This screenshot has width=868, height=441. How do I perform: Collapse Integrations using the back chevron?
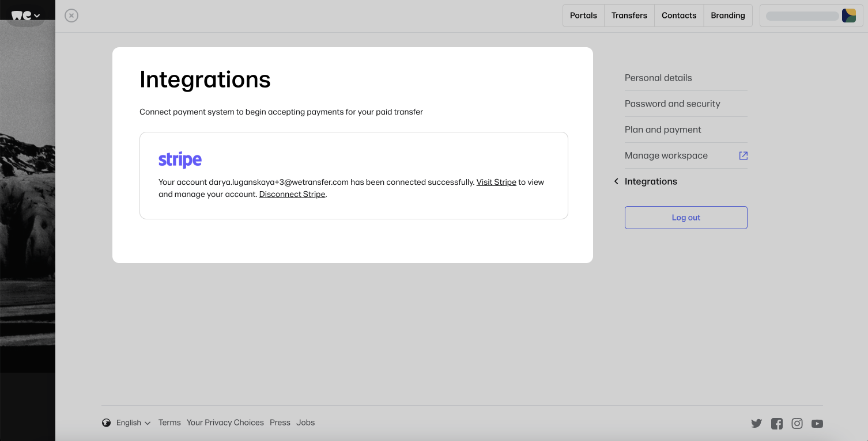click(x=616, y=181)
